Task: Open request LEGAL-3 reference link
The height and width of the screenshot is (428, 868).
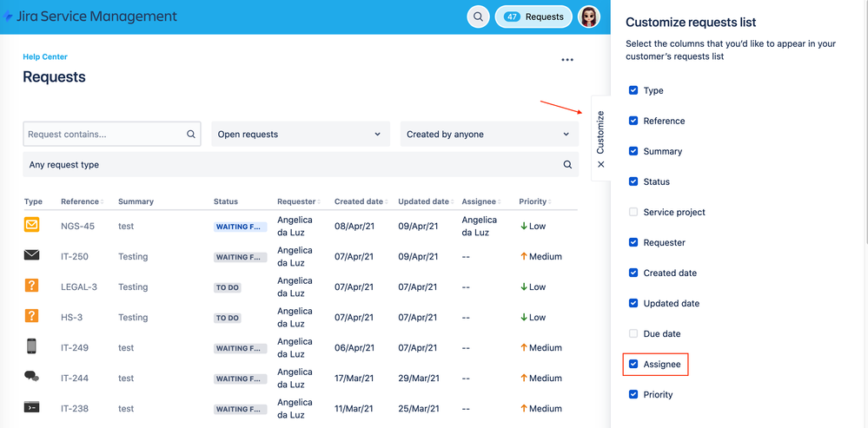Action: [78, 287]
